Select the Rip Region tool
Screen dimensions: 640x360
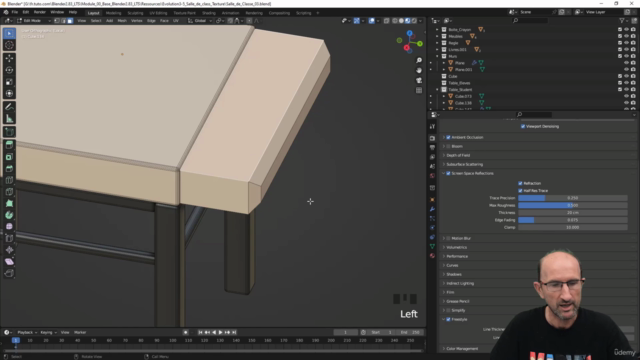click(9, 273)
